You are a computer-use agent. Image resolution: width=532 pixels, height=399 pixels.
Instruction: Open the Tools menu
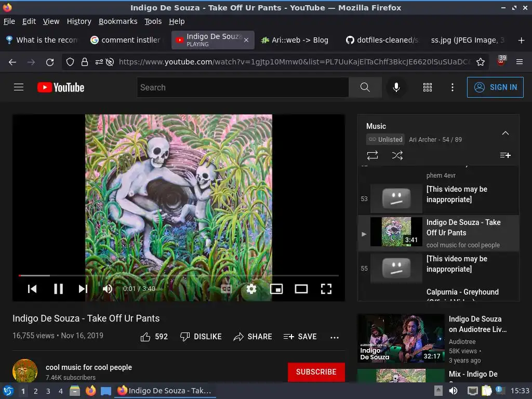click(x=153, y=21)
